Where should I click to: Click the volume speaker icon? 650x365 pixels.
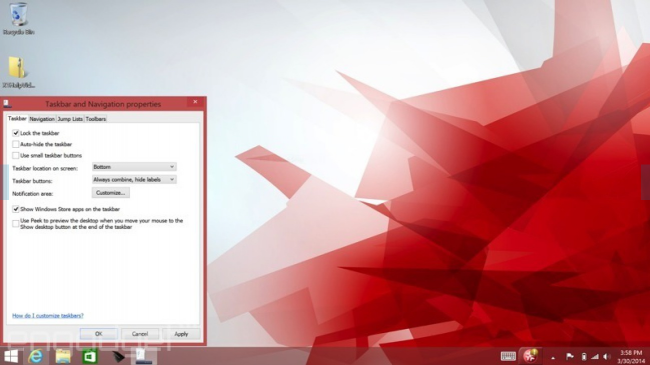tap(607, 357)
